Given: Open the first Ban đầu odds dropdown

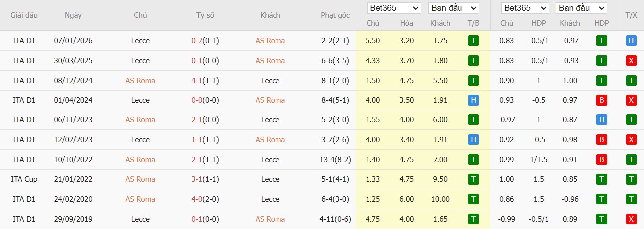Looking at the screenshot, I should [x=454, y=8].
